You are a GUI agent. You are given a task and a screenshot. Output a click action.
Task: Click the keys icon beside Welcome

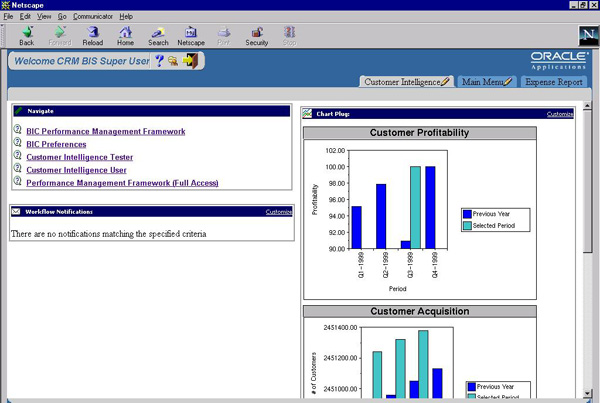click(173, 61)
